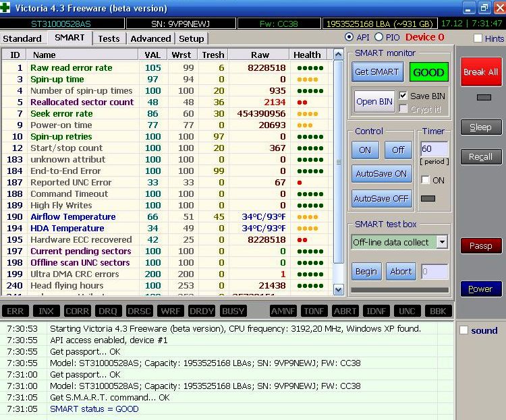Open the Tests tab
Viewport: 506px width, 420px height.
[109, 38]
